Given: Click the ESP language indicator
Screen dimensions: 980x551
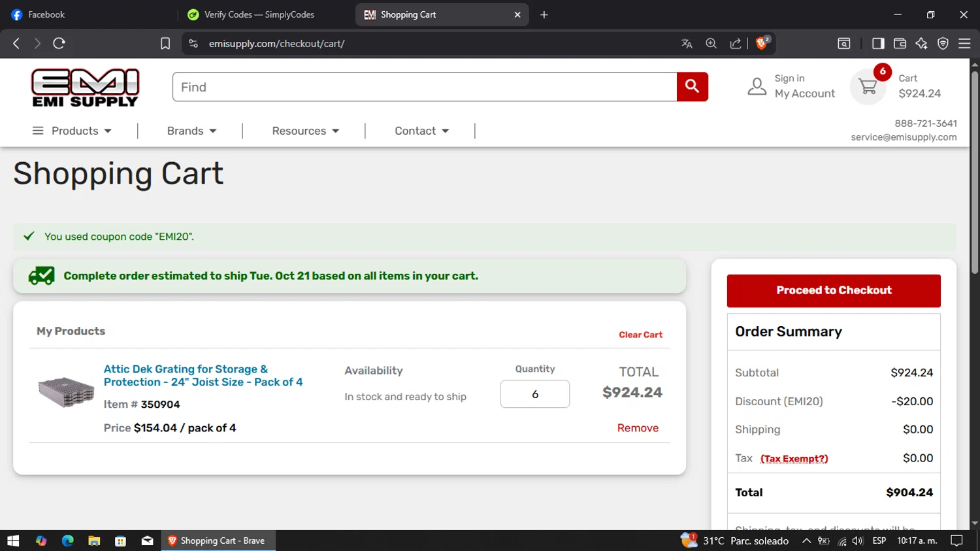Looking at the screenshot, I should tap(879, 541).
